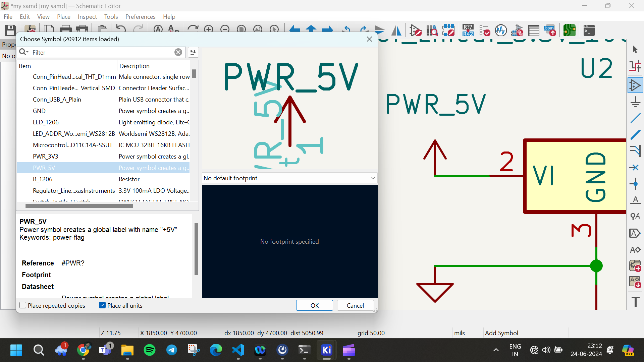Select the Add Hierarchical Sheet tool
644x362 pixels.
(x=635, y=266)
